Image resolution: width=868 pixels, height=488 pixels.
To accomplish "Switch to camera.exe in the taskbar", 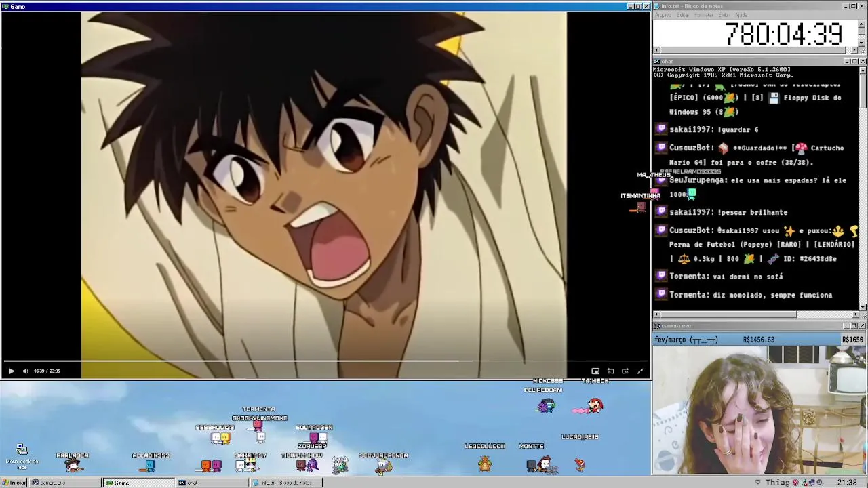I will pyautogui.click(x=64, y=483).
